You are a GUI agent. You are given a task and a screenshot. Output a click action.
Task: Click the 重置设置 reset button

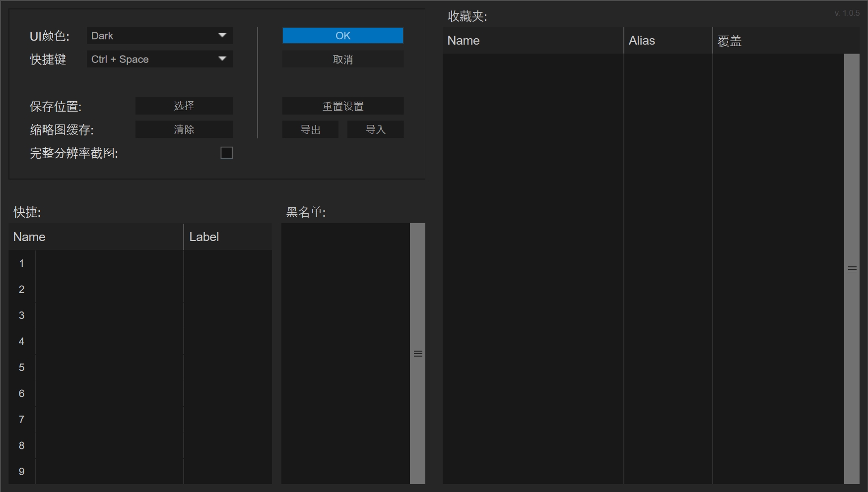[x=342, y=106]
